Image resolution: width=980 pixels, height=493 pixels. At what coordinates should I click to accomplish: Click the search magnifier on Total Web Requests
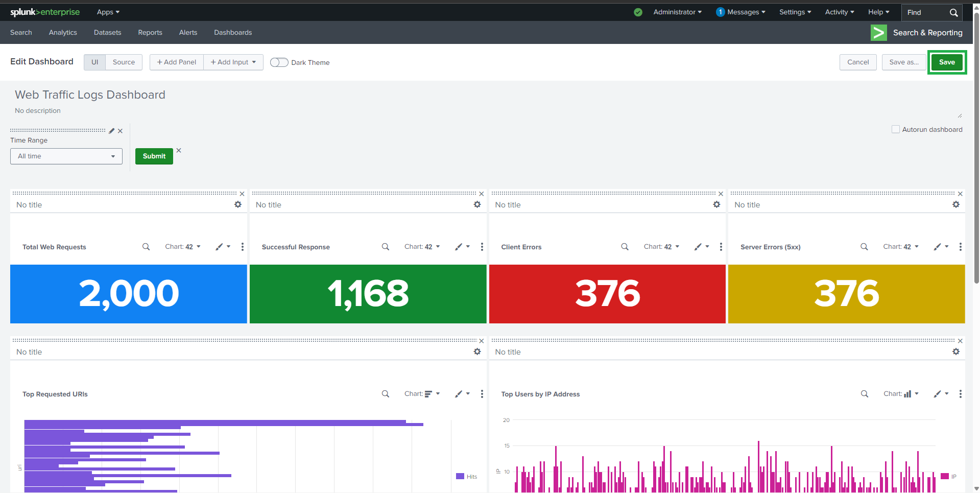[146, 247]
